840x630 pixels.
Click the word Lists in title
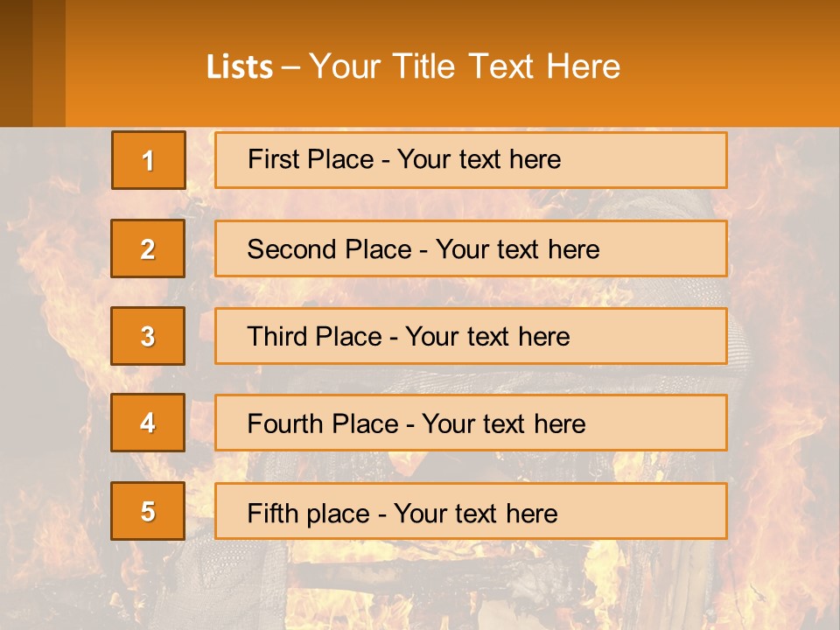239,67
